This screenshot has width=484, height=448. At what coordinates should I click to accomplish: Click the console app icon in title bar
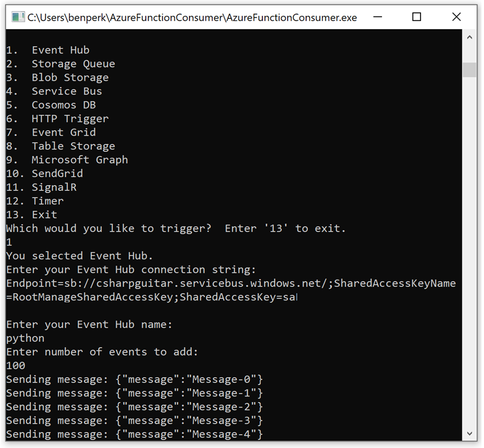tap(18, 17)
